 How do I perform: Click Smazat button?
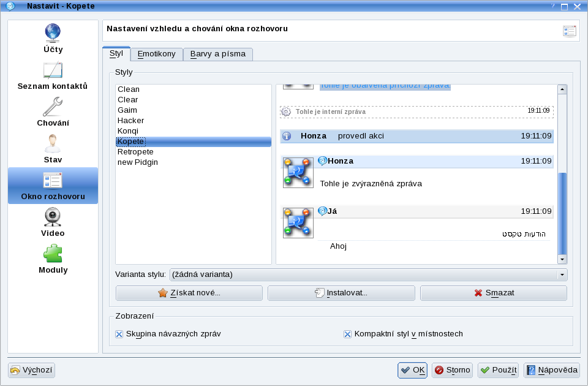click(494, 293)
